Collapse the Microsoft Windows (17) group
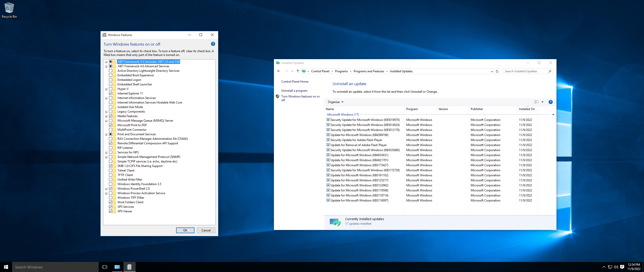Image resolution: width=644 pixels, height=272 pixels. [x=553, y=115]
